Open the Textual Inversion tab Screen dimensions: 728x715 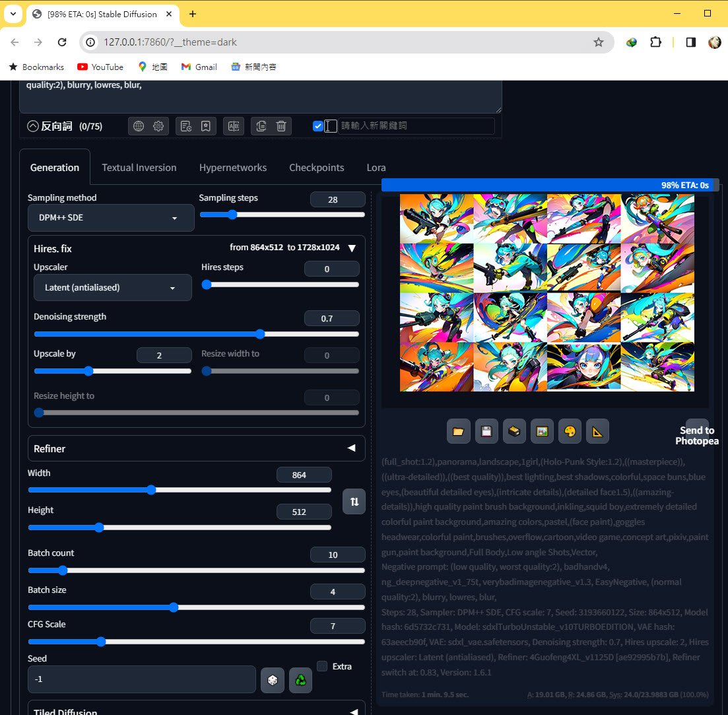tap(139, 168)
